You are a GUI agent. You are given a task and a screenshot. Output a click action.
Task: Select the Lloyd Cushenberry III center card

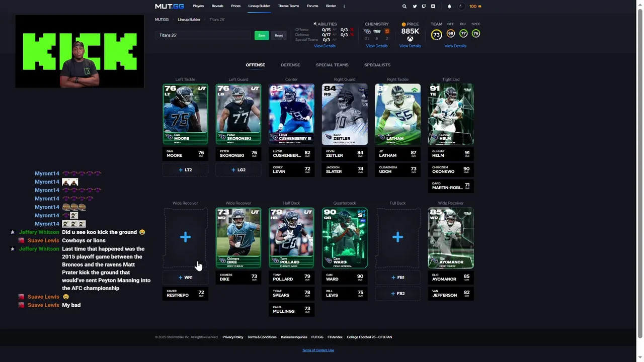(291, 114)
